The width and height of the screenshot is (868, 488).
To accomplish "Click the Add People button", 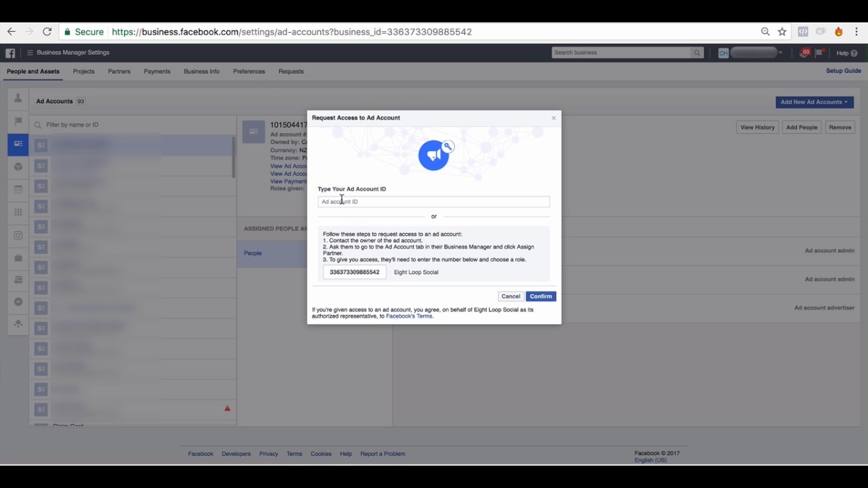I will click(x=802, y=127).
